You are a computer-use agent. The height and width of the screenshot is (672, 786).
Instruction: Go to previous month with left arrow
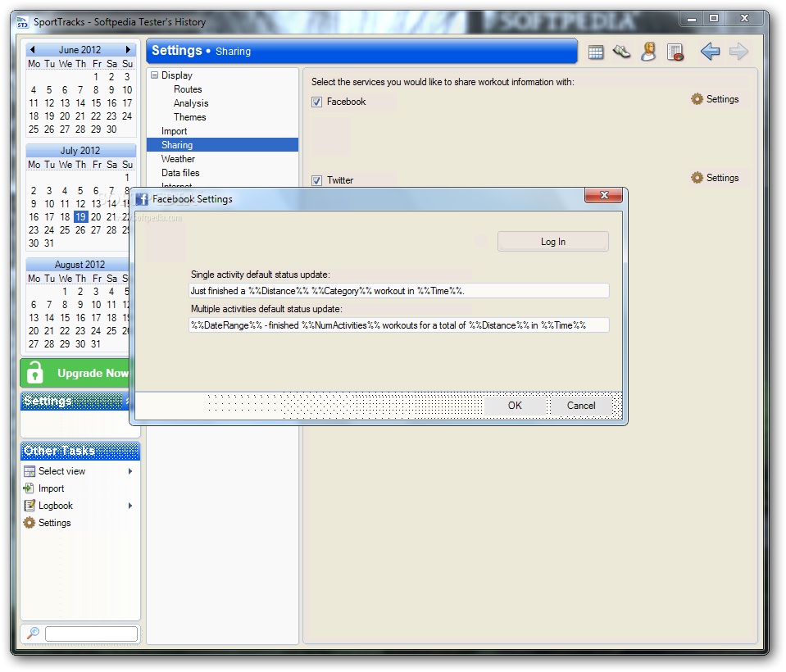(x=32, y=49)
